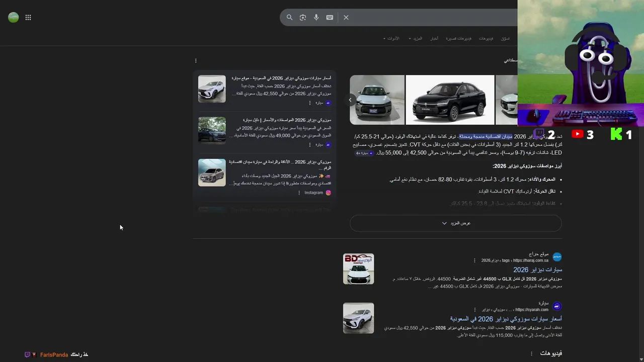Expand the عرض المزيد show more button
Viewport: 644px width, 362px height.
pos(456,223)
